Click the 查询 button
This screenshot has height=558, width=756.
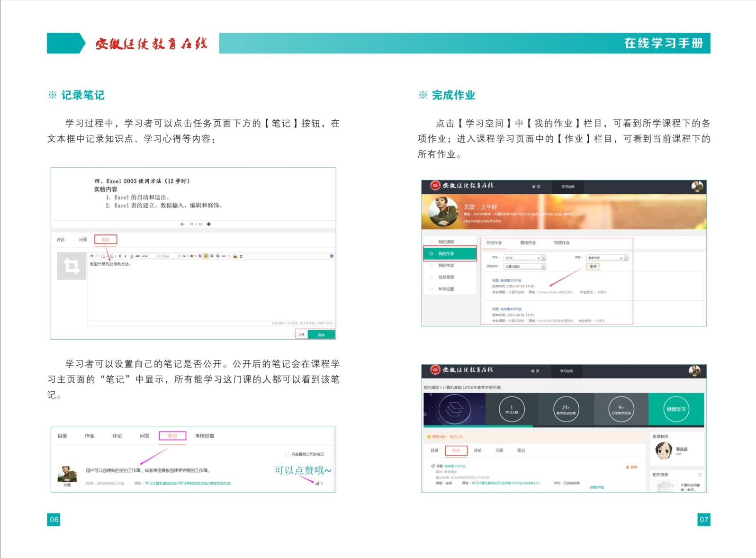coord(593,267)
